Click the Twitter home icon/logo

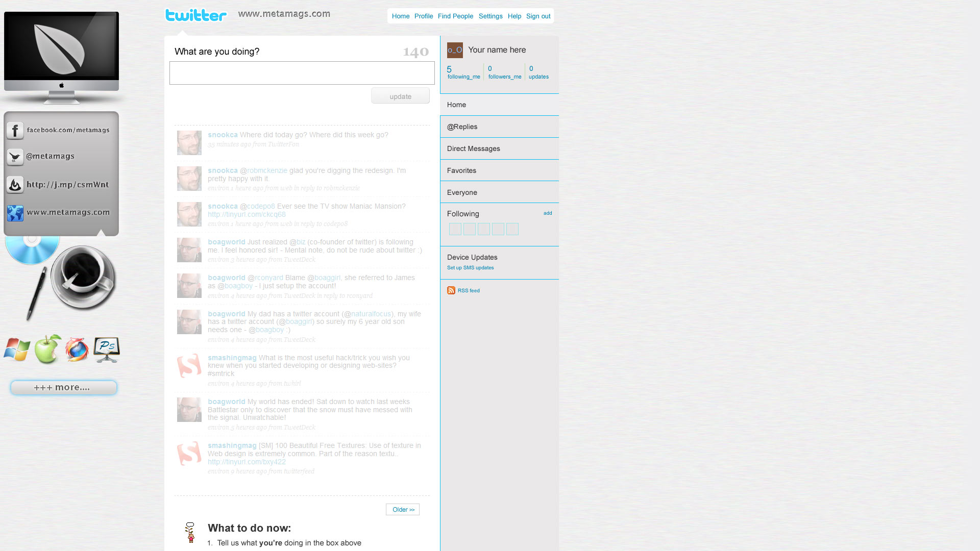click(x=195, y=15)
